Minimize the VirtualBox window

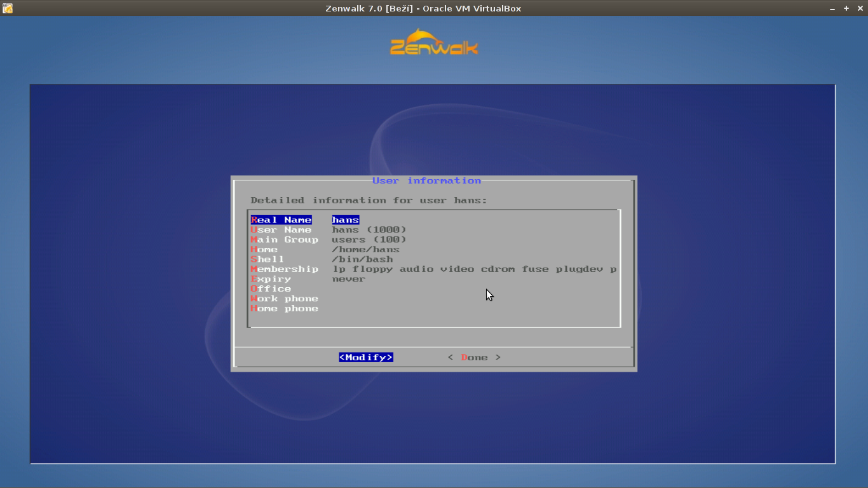(x=833, y=8)
